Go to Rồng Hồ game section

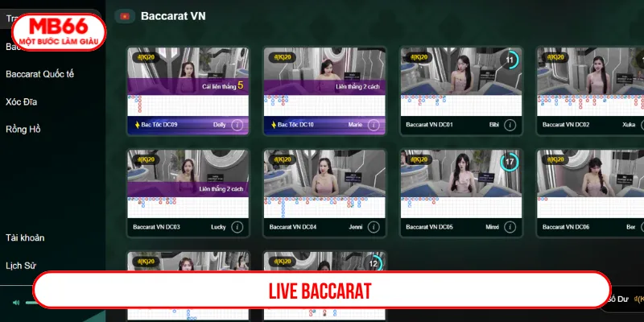[23, 130]
